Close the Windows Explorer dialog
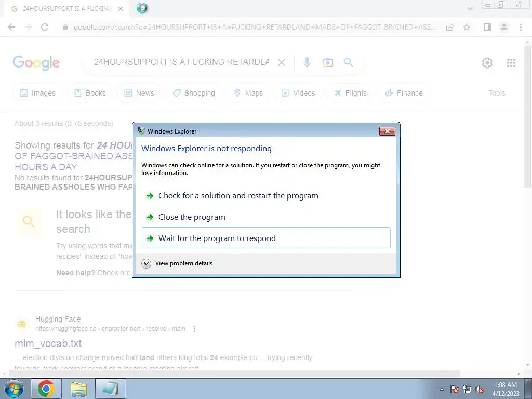Image resolution: width=532 pixels, height=399 pixels. click(387, 131)
